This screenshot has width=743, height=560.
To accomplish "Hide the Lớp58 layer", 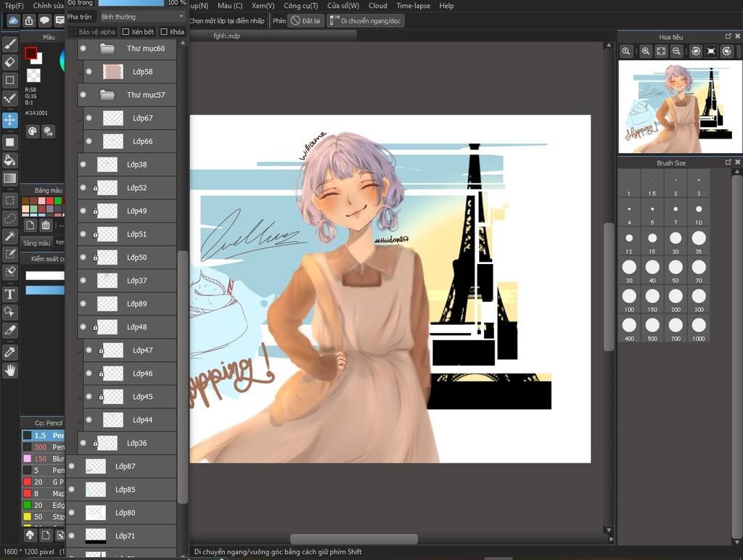I will [89, 72].
